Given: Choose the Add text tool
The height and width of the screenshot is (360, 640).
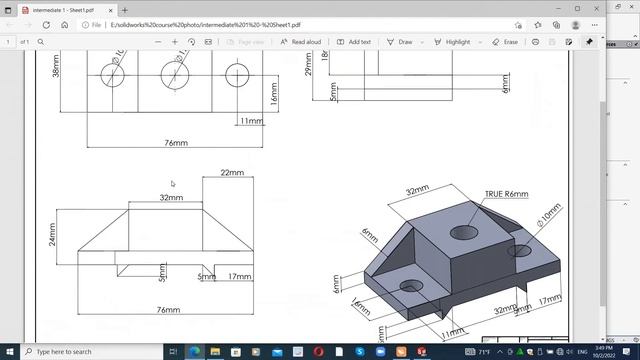Looking at the screenshot, I should click(x=353, y=42).
